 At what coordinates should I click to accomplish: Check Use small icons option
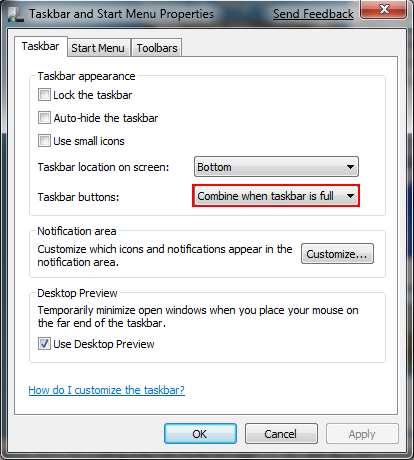[44, 141]
